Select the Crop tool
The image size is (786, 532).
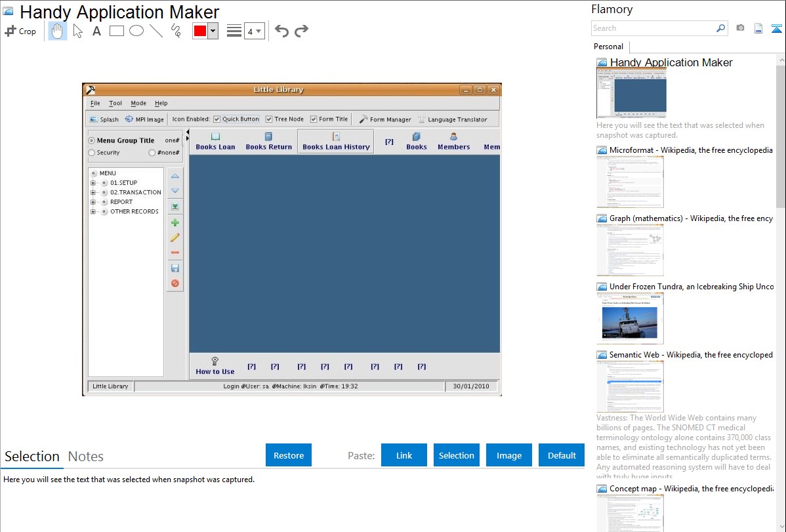click(20, 31)
